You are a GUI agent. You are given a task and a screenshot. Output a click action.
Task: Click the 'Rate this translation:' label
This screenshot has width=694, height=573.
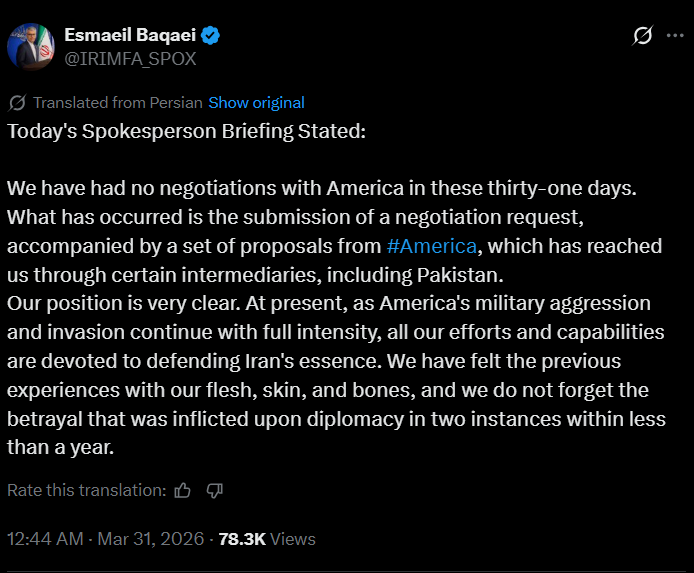[x=87, y=490]
